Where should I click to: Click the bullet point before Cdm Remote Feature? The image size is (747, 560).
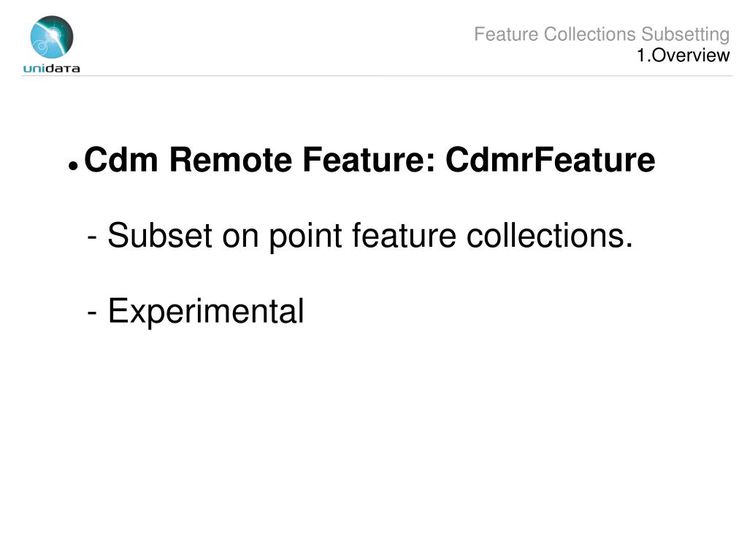click(x=72, y=166)
